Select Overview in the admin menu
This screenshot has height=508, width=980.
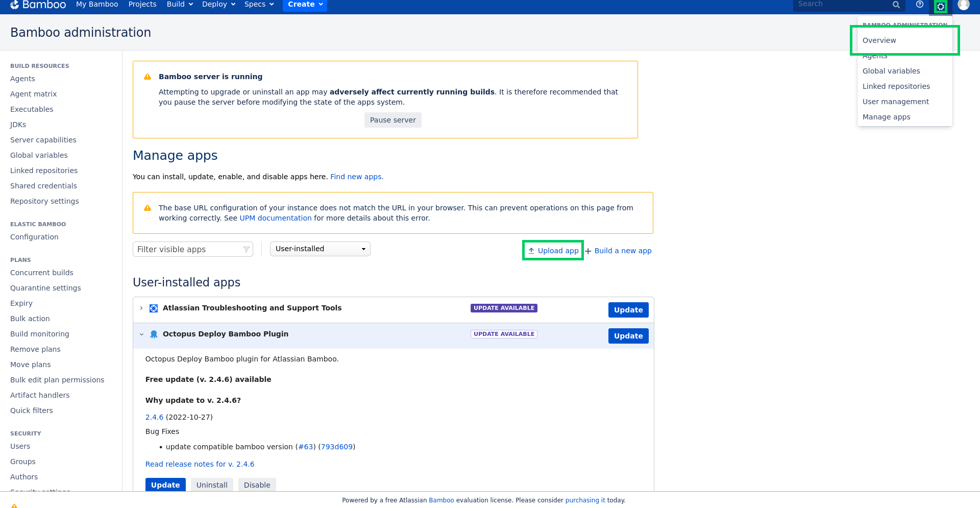pyautogui.click(x=879, y=40)
